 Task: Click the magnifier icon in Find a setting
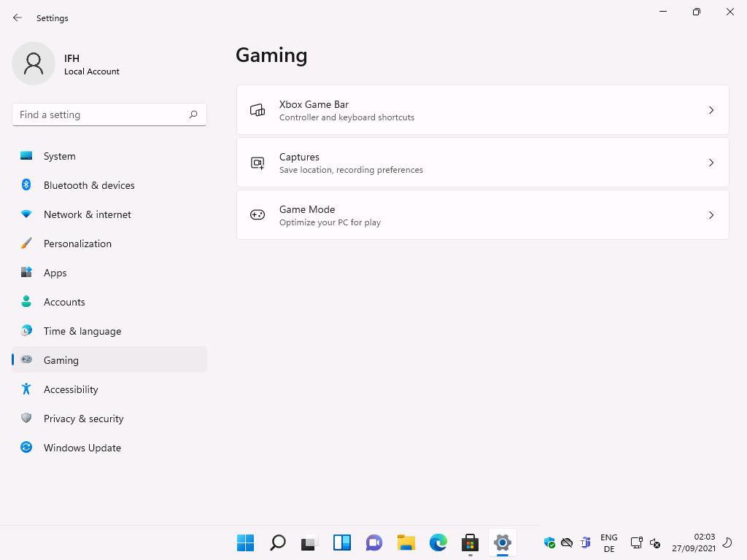[193, 114]
